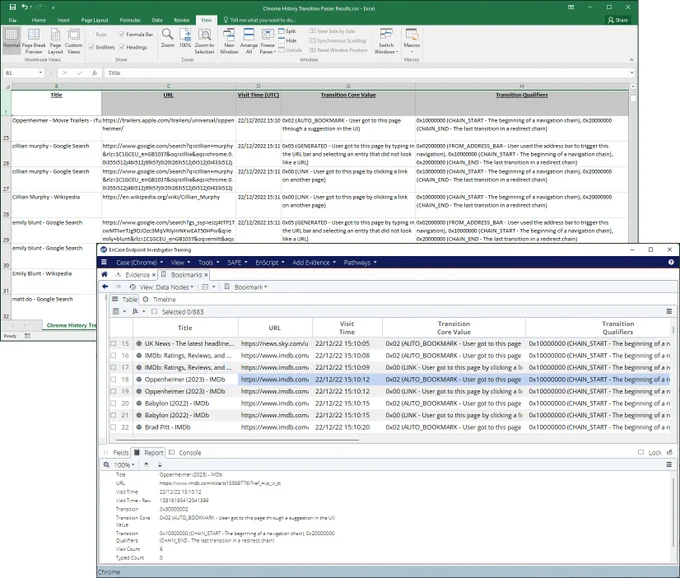This screenshot has width=680, height=578.
Task: Open the Bookmark dropdown in EnCase toolbar
Action: (246, 287)
